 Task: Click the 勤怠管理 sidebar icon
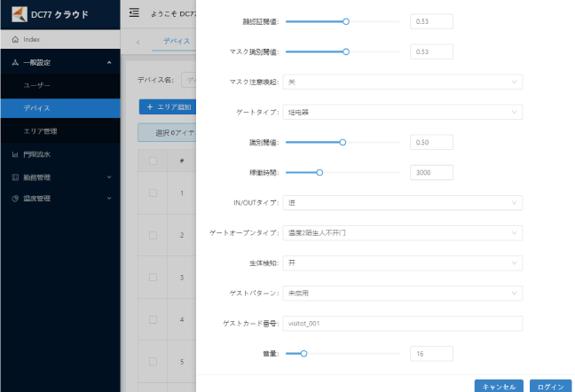coord(15,176)
